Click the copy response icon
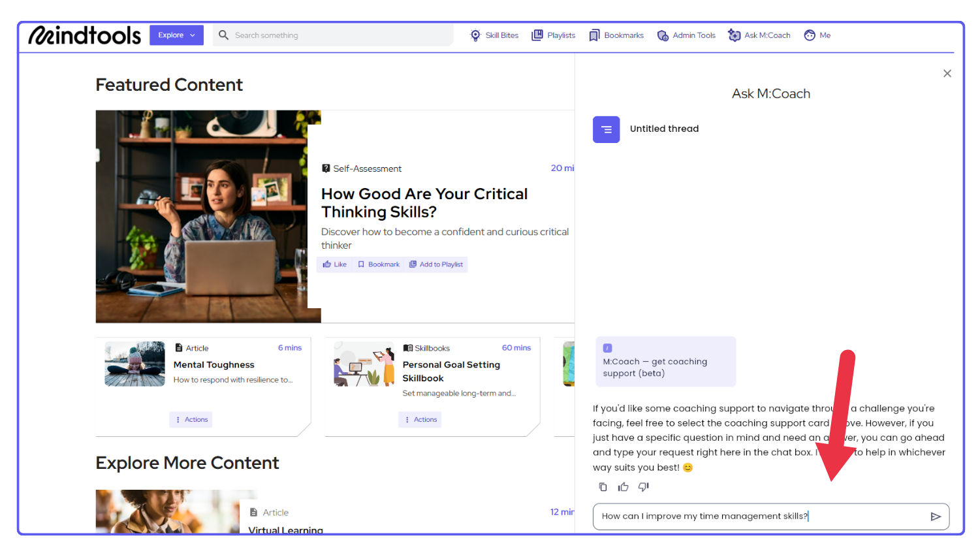Screen dimensions: 980x557 click(603, 487)
